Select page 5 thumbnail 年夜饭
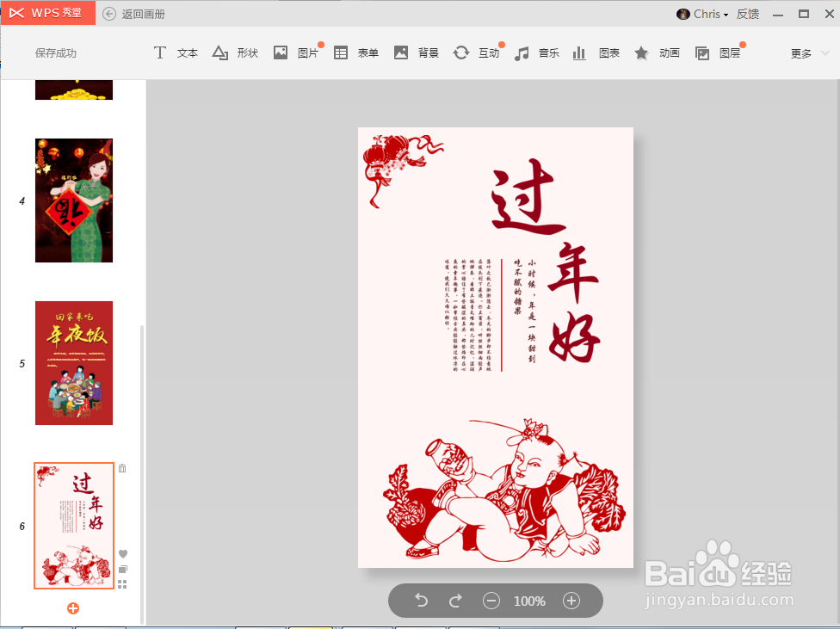Image resolution: width=840 pixels, height=629 pixels. [73, 363]
